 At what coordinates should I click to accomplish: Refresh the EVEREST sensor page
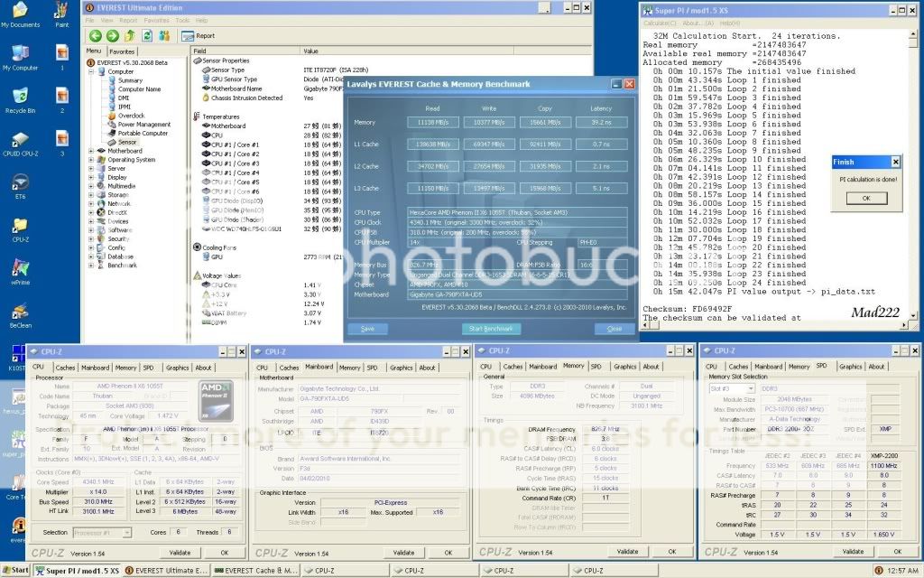pos(147,36)
